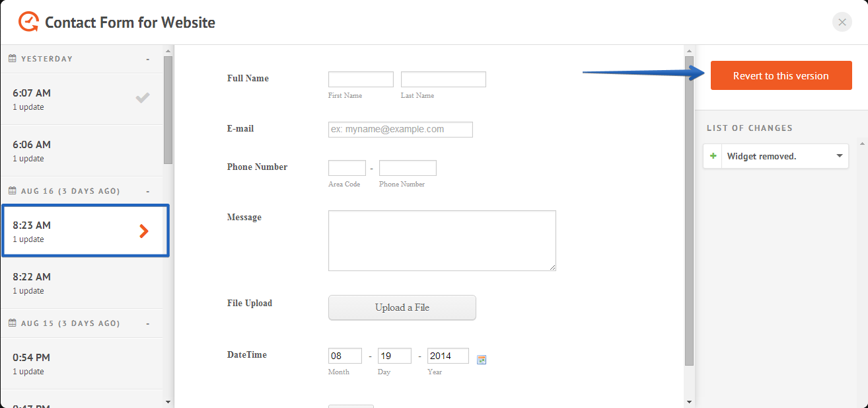Click the Upload a File button
This screenshot has height=408, width=868.
click(402, 307)
